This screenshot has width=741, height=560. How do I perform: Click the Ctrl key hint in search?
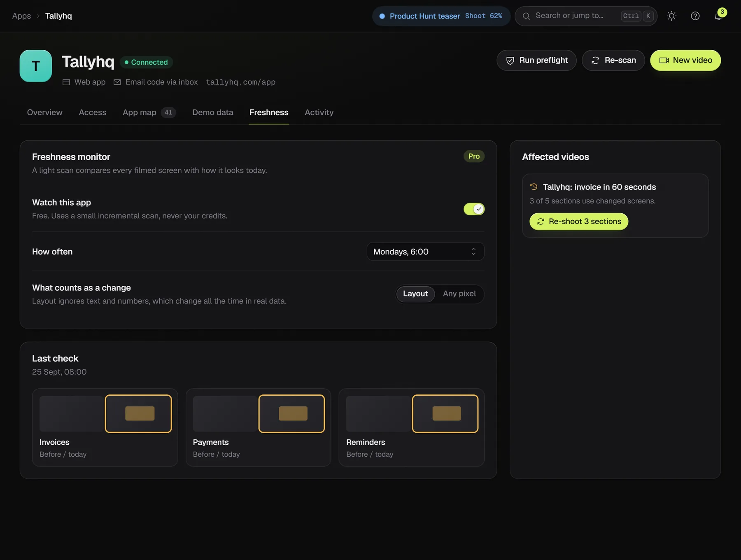pos(631,16)
